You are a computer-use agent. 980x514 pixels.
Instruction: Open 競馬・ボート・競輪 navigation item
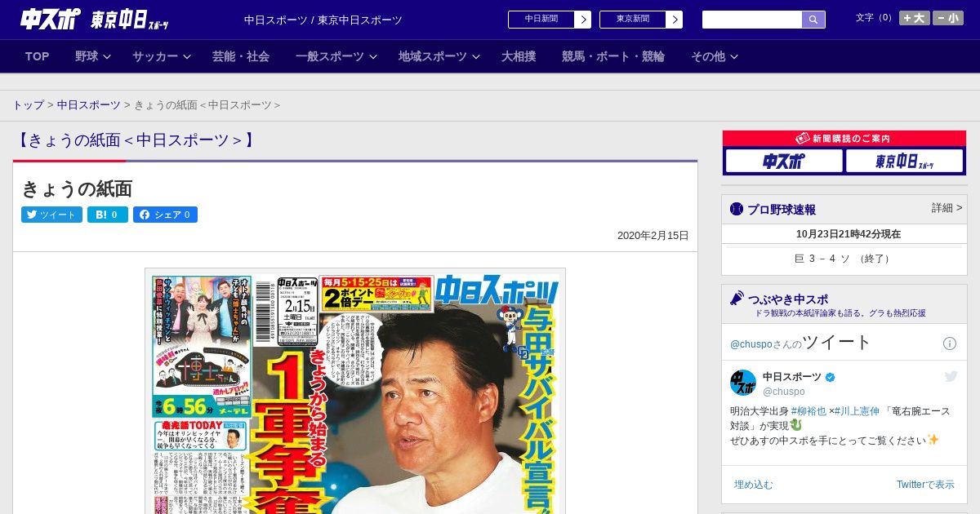(613, 56)
